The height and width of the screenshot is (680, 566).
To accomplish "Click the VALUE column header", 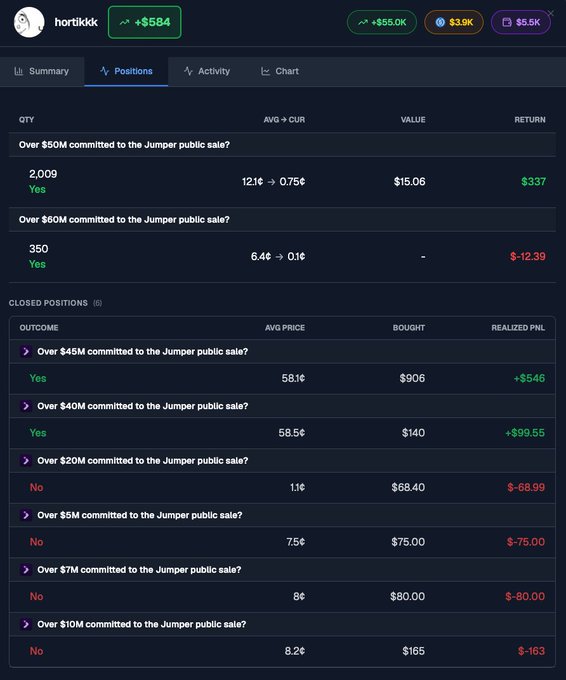I will 413,120.
